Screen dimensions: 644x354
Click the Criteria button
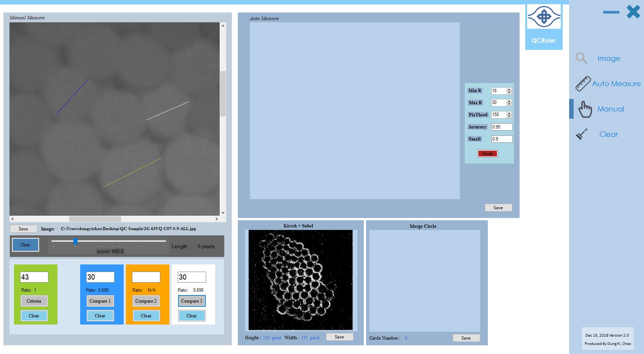tap(34, 301)
